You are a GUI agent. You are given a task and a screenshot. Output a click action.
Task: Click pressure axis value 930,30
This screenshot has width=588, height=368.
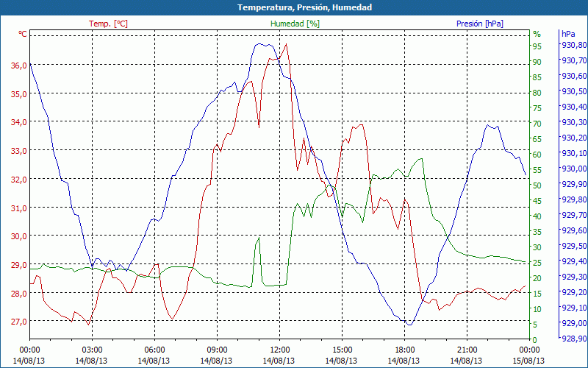(x=574, y=122)
